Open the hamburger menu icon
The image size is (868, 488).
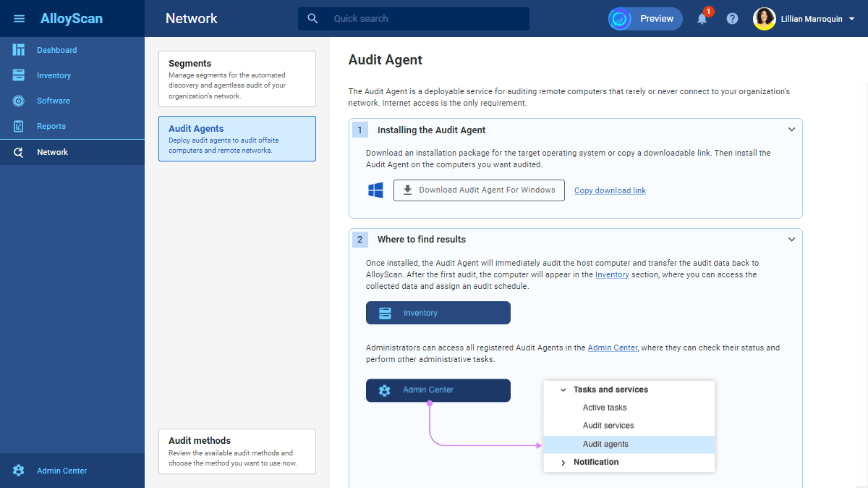point(20,19)
